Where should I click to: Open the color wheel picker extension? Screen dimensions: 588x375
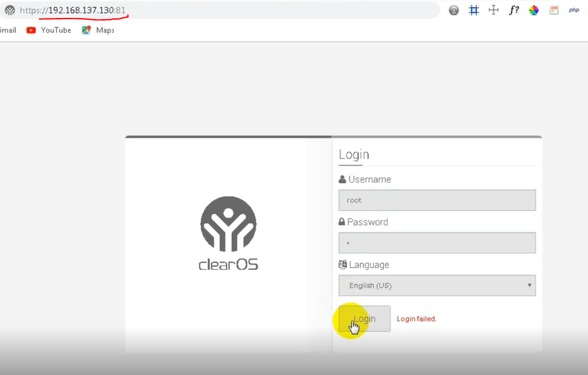pos(534,10)
